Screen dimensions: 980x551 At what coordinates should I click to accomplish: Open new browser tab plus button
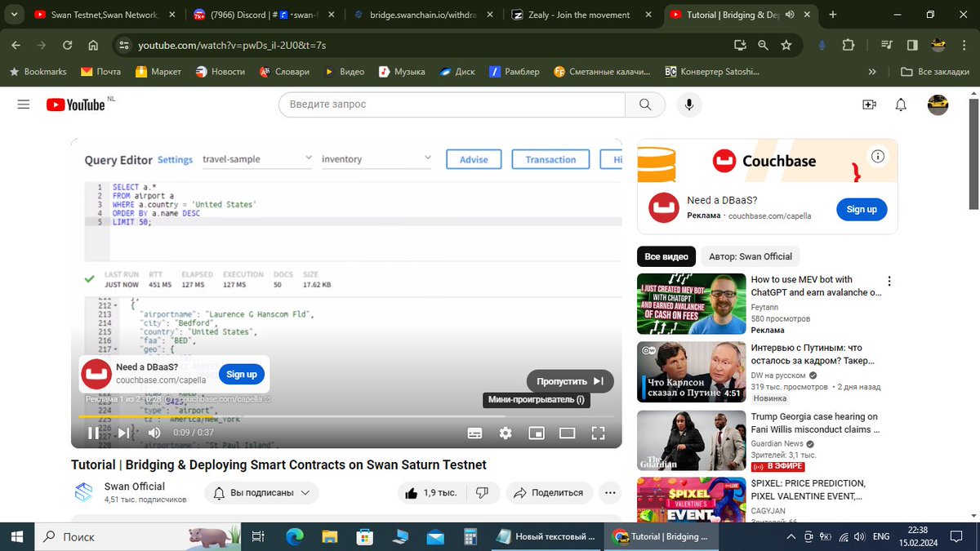[x=833, y=15]
